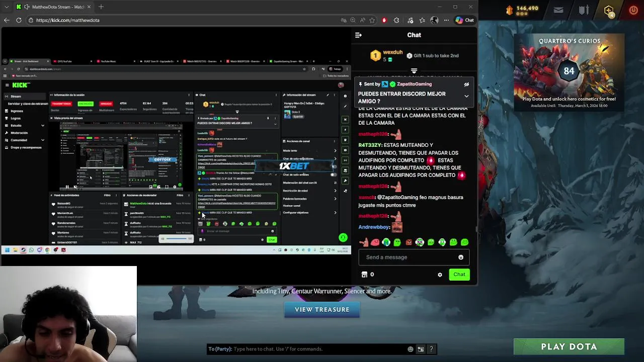Open Dota mail envelope icon

click(x=558, y=10)
